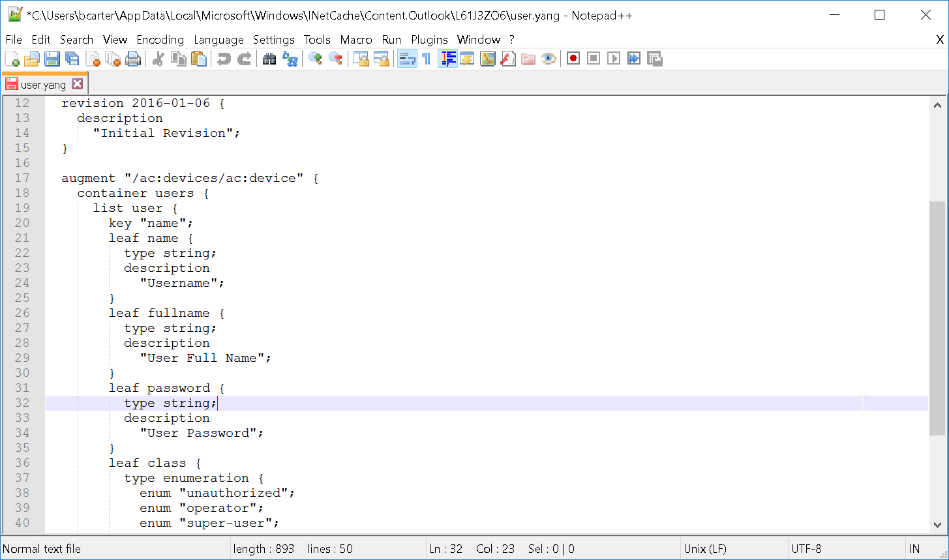This screenshot has width=949, height=560.
Task: Open the File menu
Action: coord(14,40)
